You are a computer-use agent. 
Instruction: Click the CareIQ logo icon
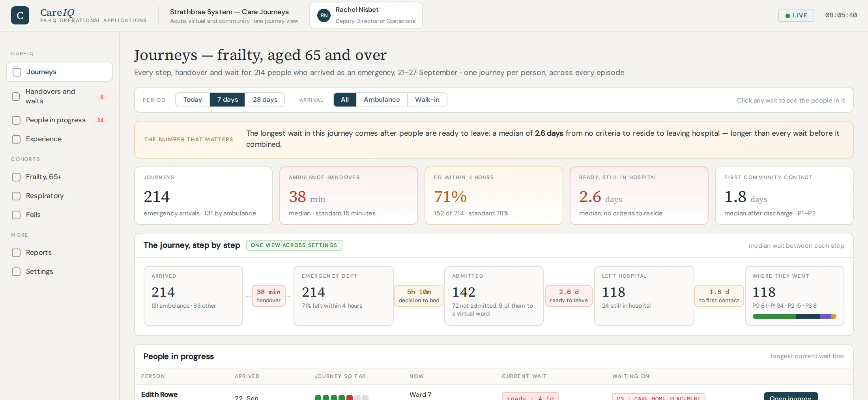[20, 15]
